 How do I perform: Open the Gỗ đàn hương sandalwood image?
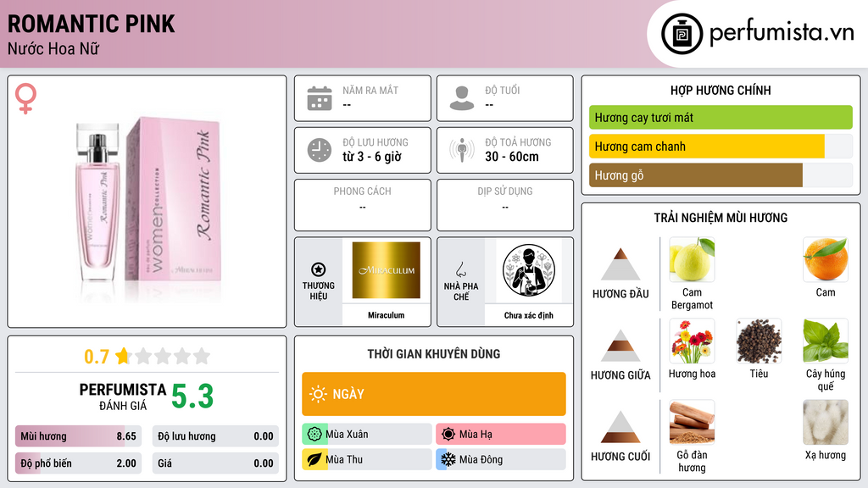click(692, 422)
